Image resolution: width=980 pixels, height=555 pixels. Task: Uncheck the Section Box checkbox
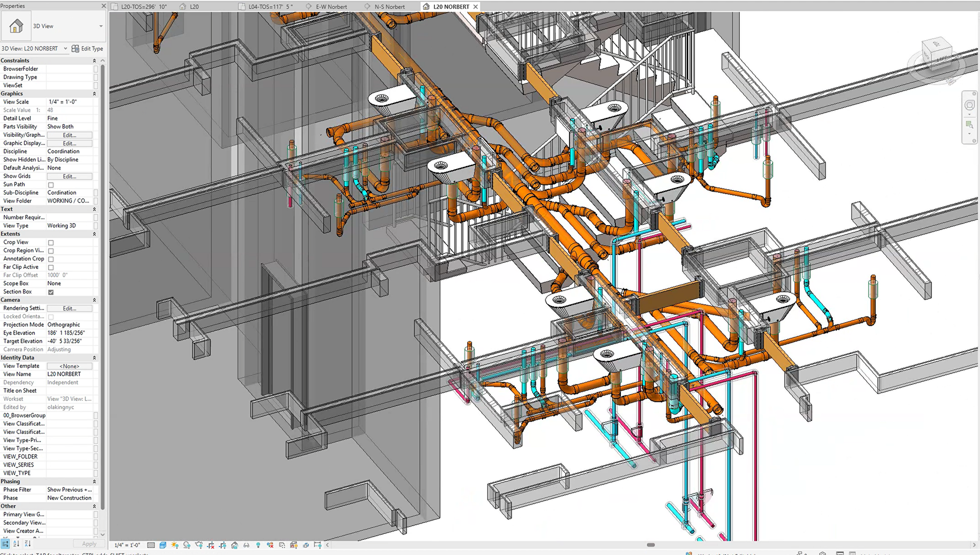coord(51,292)
